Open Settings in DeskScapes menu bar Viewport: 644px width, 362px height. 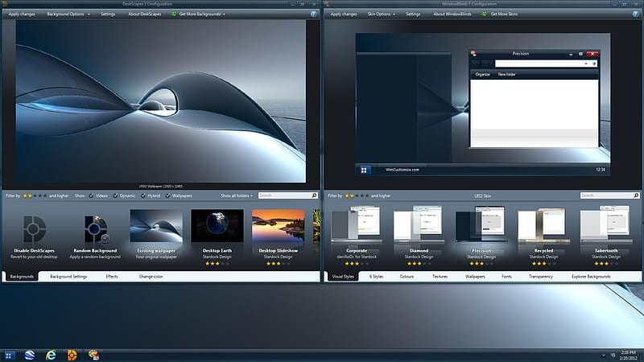coord(108,14)
